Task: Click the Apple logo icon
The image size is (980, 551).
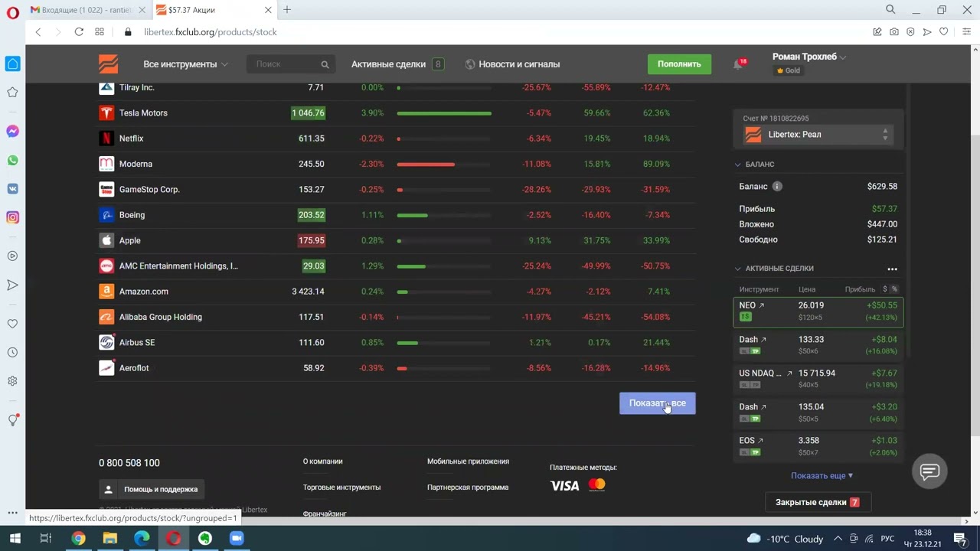Action: click(x=106, y=240)
